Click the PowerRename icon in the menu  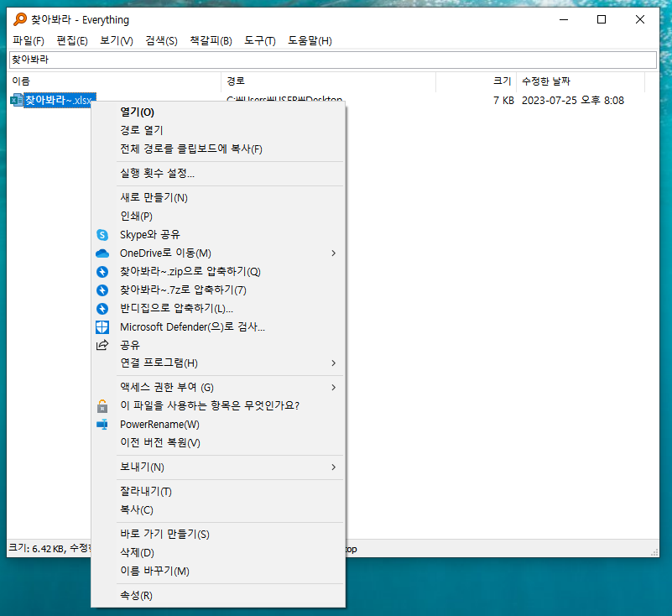pos(102,425)
